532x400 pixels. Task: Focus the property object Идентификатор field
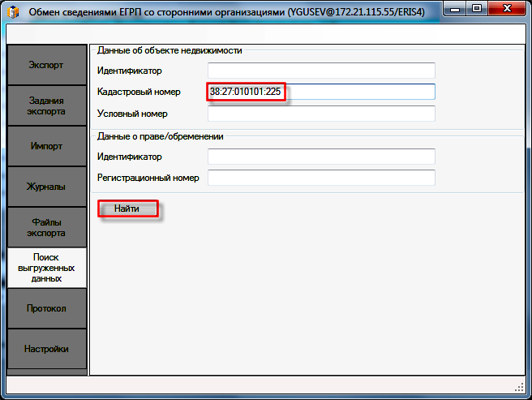(321, 71)
